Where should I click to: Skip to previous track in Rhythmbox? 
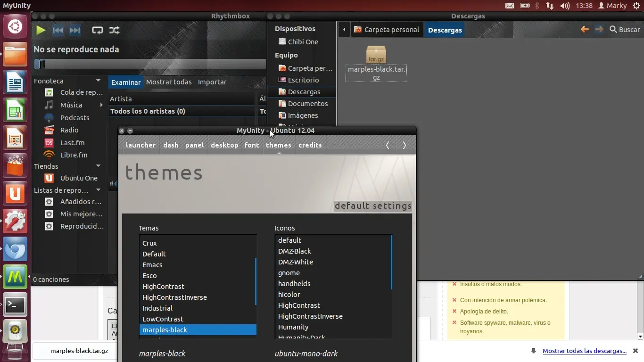[x=58, y=30]
